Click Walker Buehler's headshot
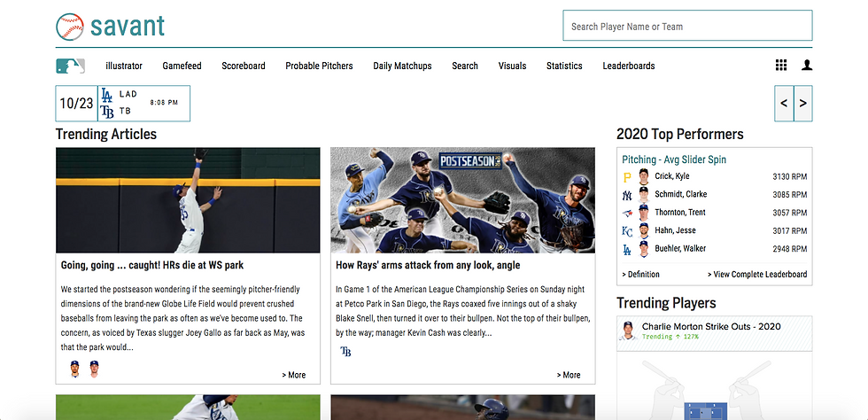 coord(643,249)
